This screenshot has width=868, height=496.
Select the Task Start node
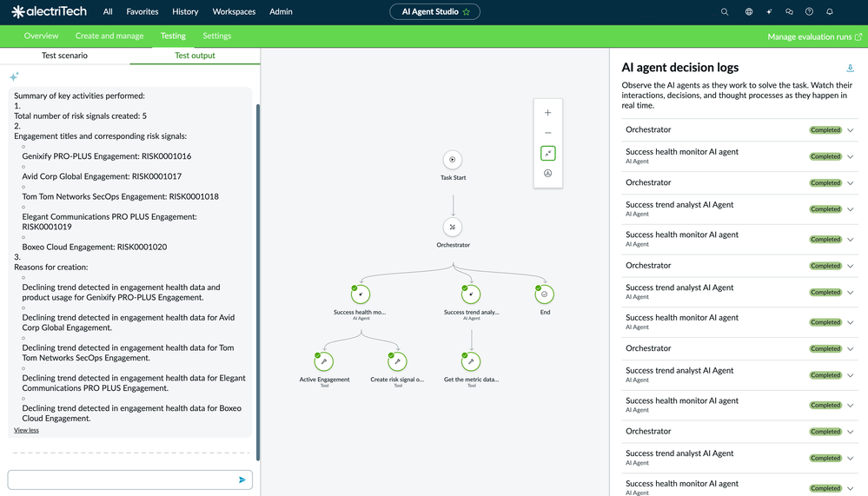pos(453,160)
